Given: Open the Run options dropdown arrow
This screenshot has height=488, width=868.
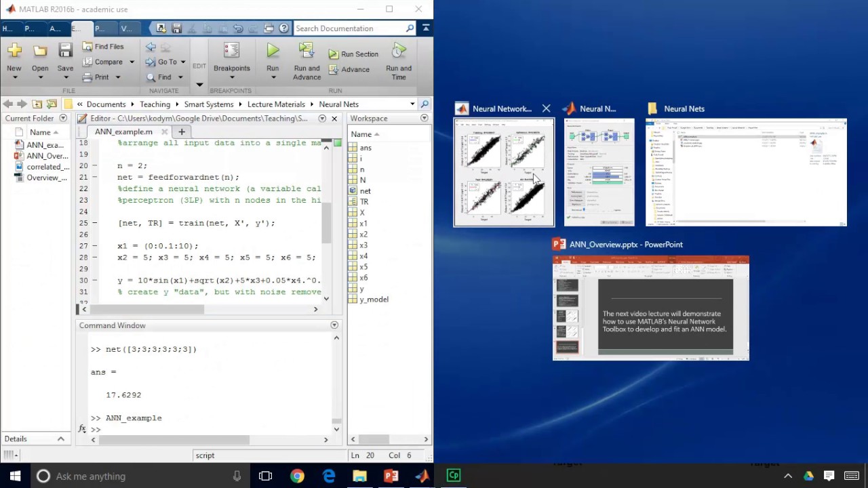Looking at the screenshot, I should pyautogui.click(x=273, y=77).
